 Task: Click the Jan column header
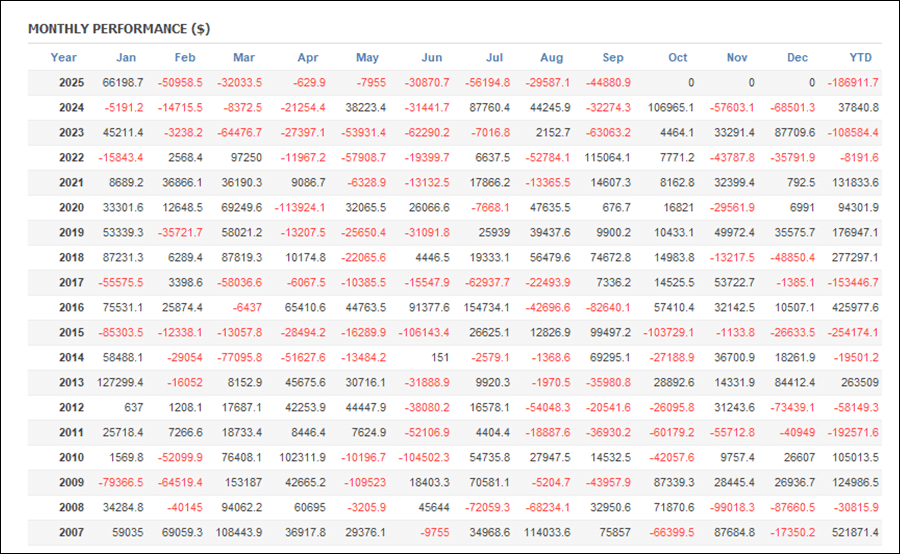pyautogui.click(x=126, y=57)
